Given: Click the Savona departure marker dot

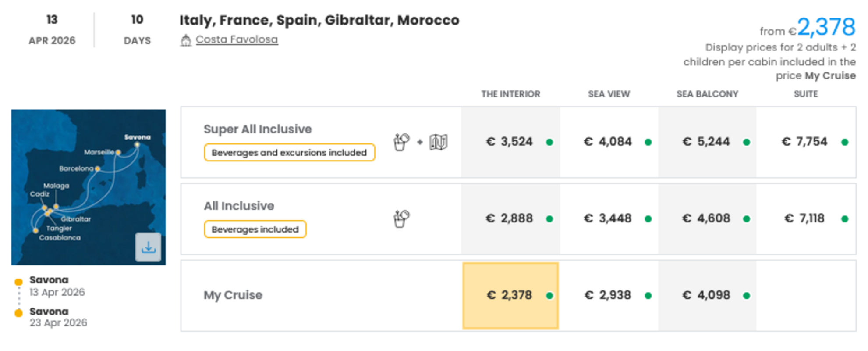Looking at the screenshot, I should [18, 282].
